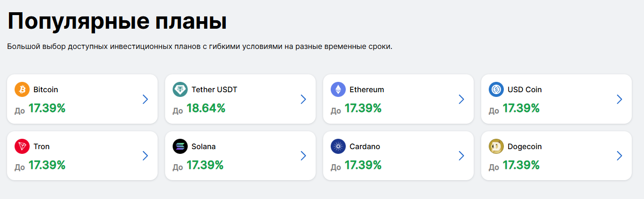Click the dark blue Cardano icon
The image size is (644, 199).
click(338, 146)
